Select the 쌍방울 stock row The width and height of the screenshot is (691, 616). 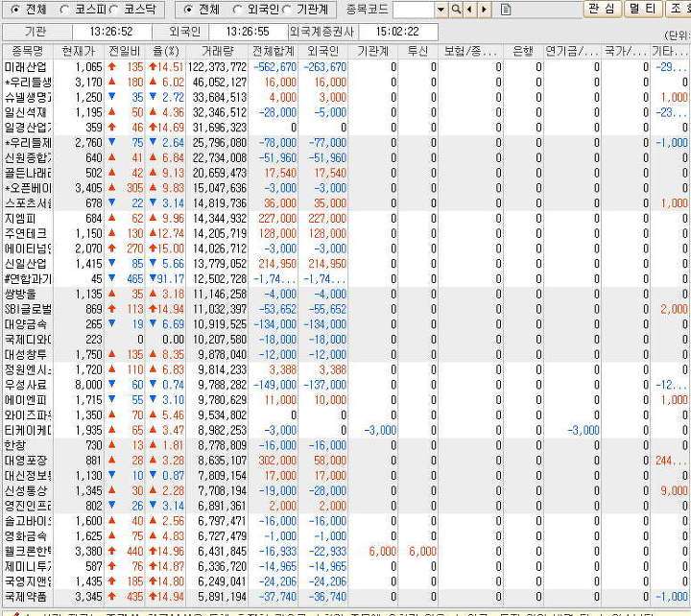pyautogui.click(x=345, y=294)
